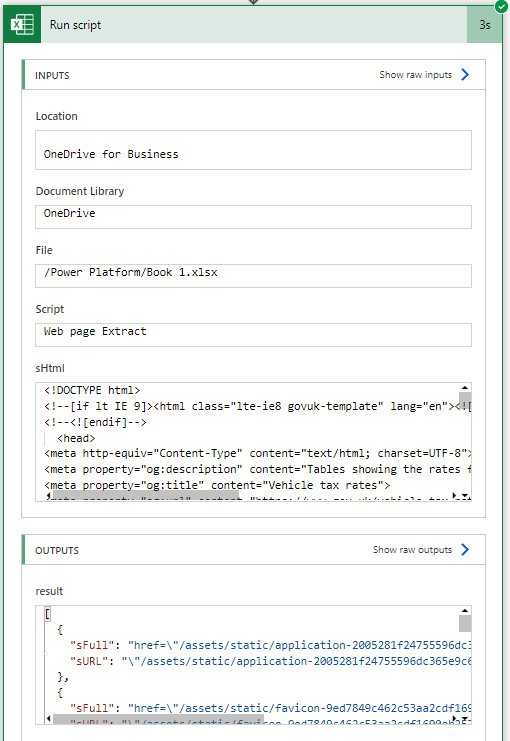The height and width of the screenshot is (741, 510).
Task: Click the sHtml scroll up arrow
Action: pos(465,388)
